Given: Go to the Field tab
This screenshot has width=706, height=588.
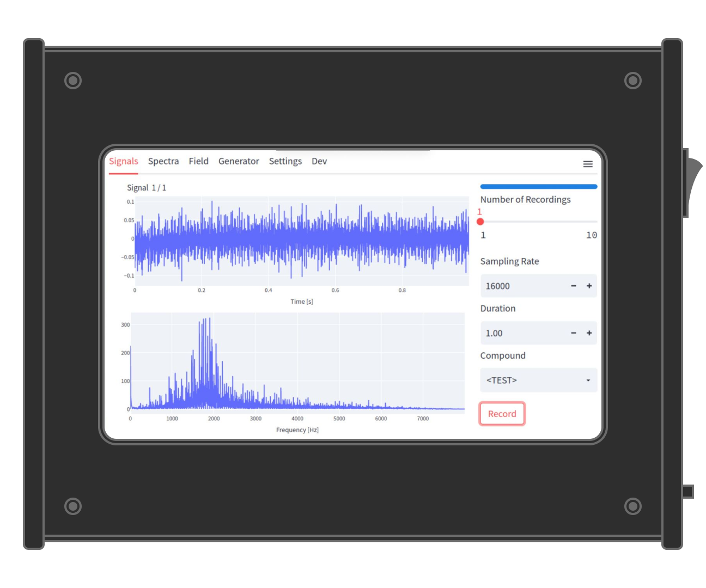Looking at the screenshot, I should 199,161.
